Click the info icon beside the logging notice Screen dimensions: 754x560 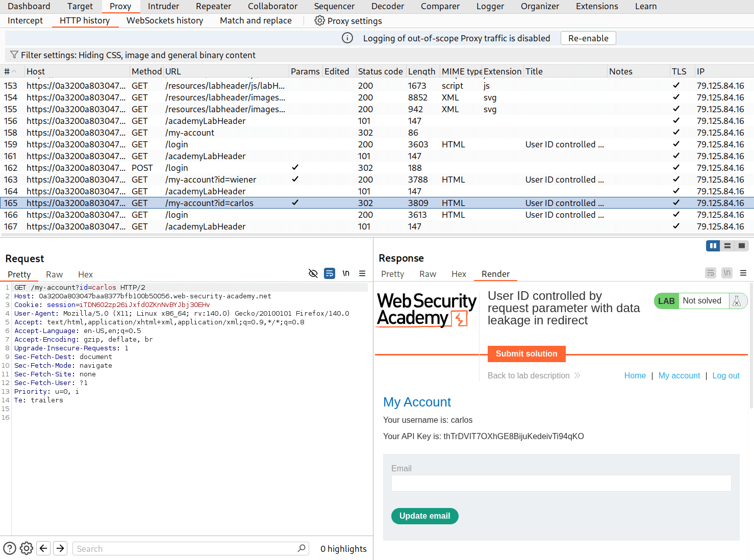[x=347, y=38]
